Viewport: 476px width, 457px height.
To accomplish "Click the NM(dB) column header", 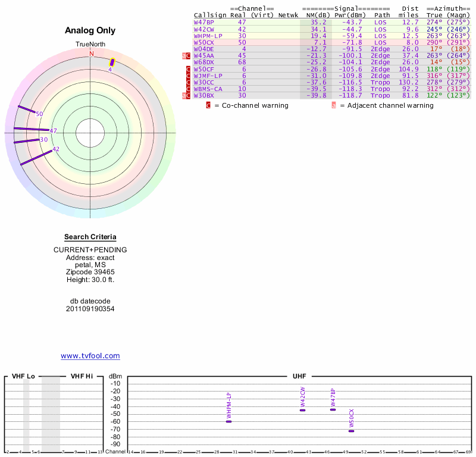I will (x=318, y=15).
